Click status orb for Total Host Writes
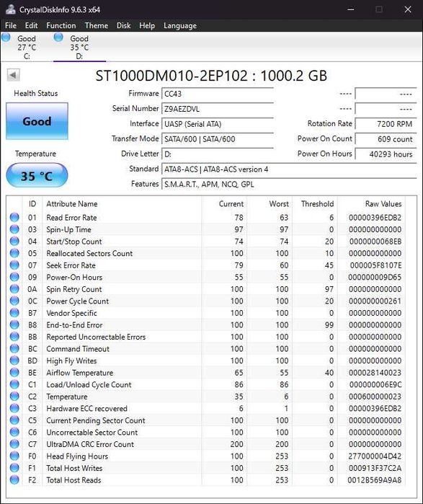 coord(14,468)
